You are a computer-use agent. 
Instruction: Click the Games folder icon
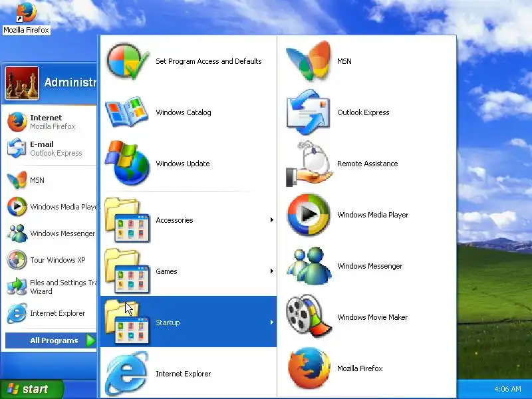coord(127,271)
